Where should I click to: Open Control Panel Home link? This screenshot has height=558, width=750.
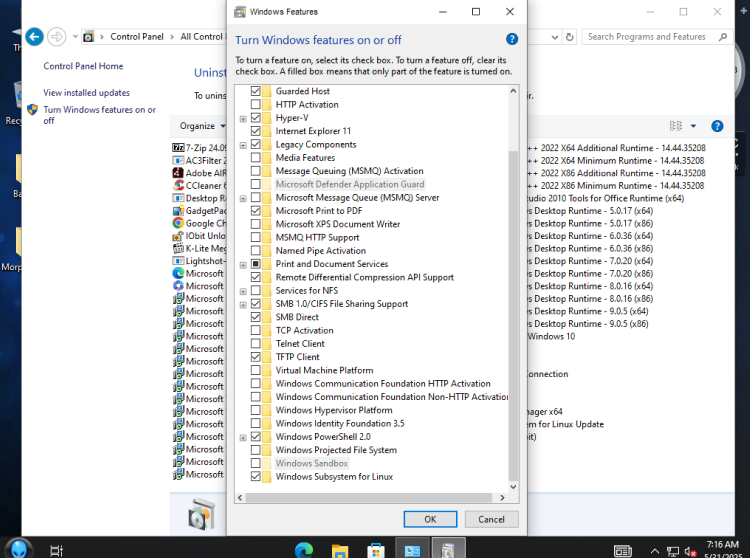click(83, 66)
